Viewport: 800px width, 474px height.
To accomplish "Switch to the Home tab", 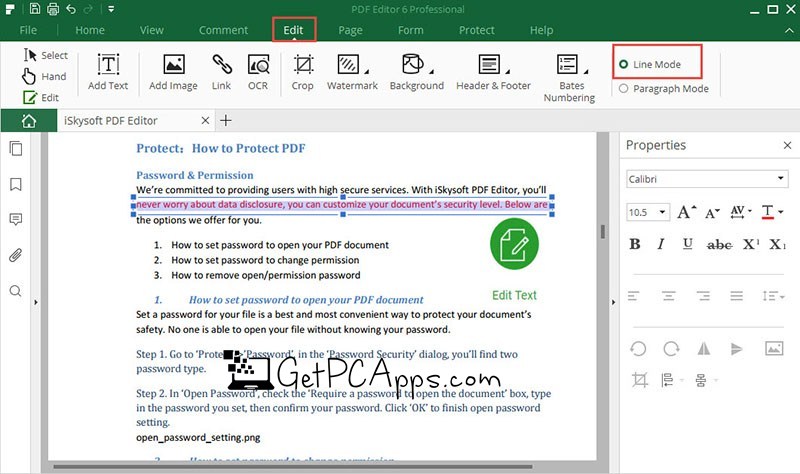I will 90,30.
